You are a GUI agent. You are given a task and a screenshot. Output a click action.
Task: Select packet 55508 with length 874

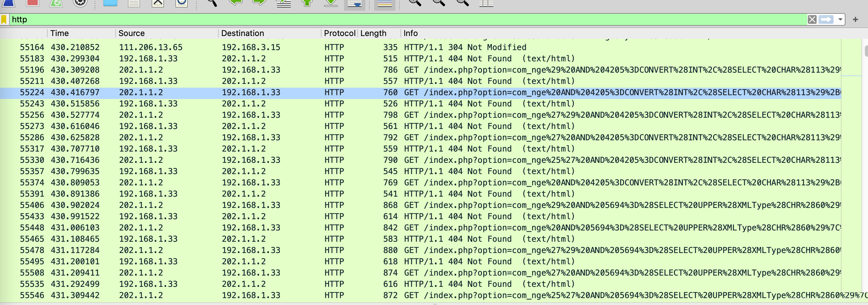pyautogui.click(x=421, y=273)
